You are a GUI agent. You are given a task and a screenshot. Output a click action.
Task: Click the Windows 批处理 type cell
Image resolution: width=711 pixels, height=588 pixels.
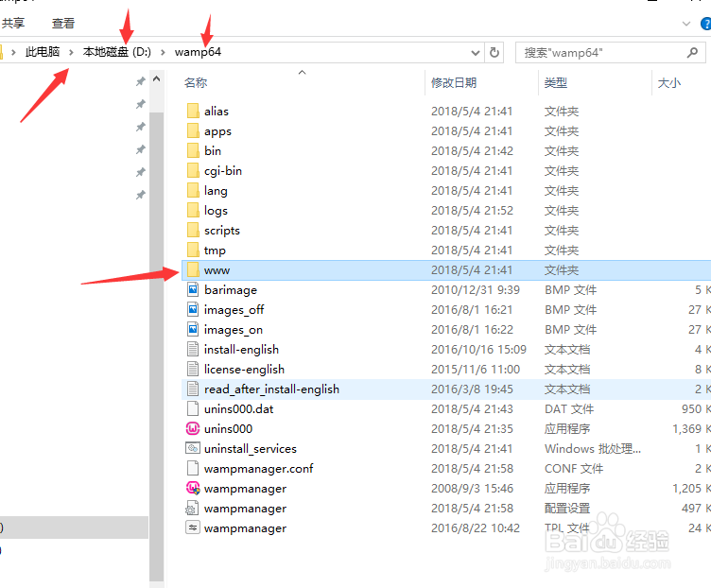[593, 449]
